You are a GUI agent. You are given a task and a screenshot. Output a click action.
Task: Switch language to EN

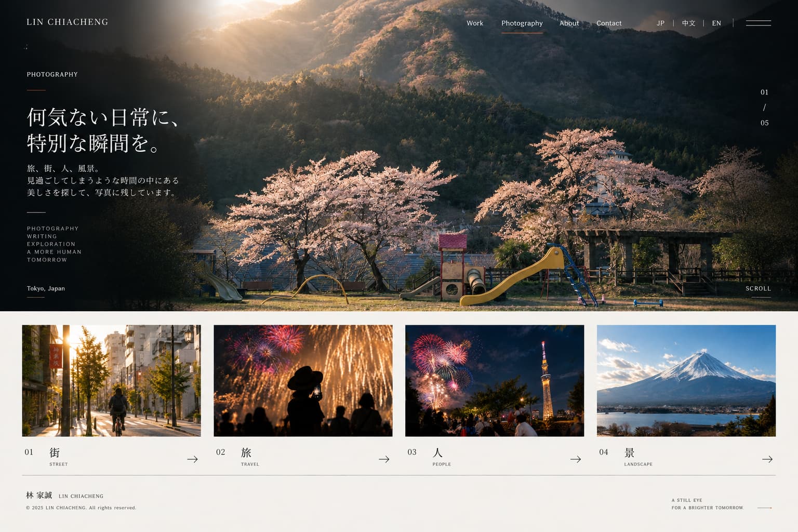(716, 23)
